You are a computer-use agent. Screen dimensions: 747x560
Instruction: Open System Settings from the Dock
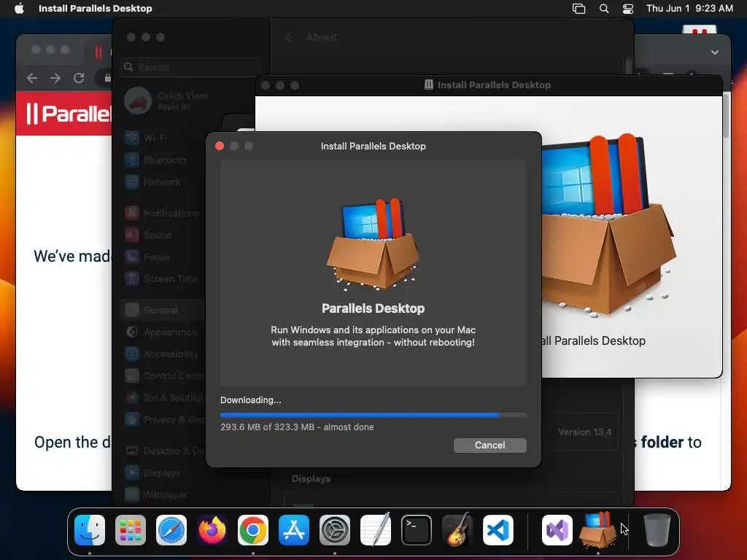(334, 530)
